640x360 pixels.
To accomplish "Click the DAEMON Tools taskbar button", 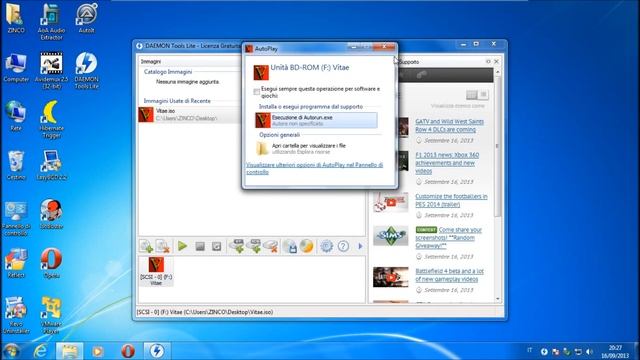I will point(157,351).
